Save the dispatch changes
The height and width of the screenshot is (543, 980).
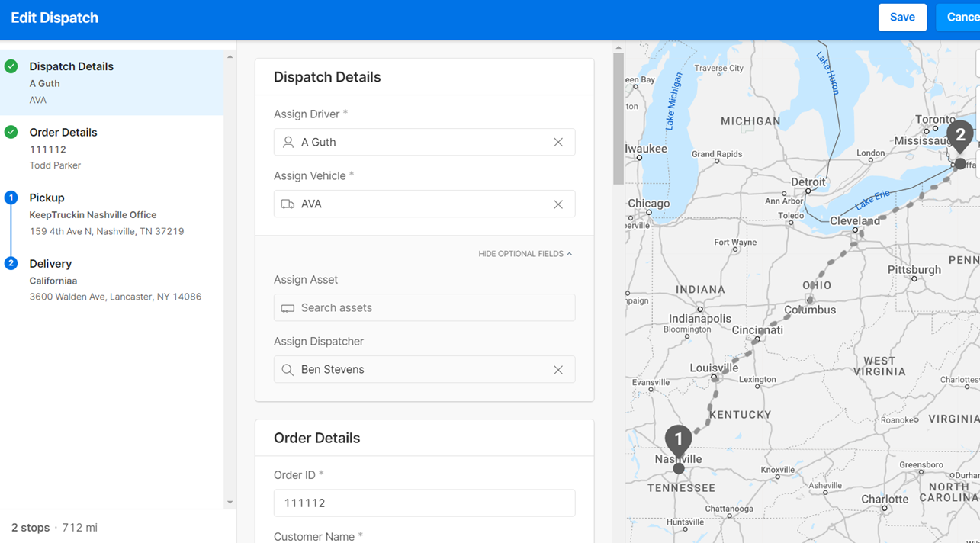tap(901, 18)
